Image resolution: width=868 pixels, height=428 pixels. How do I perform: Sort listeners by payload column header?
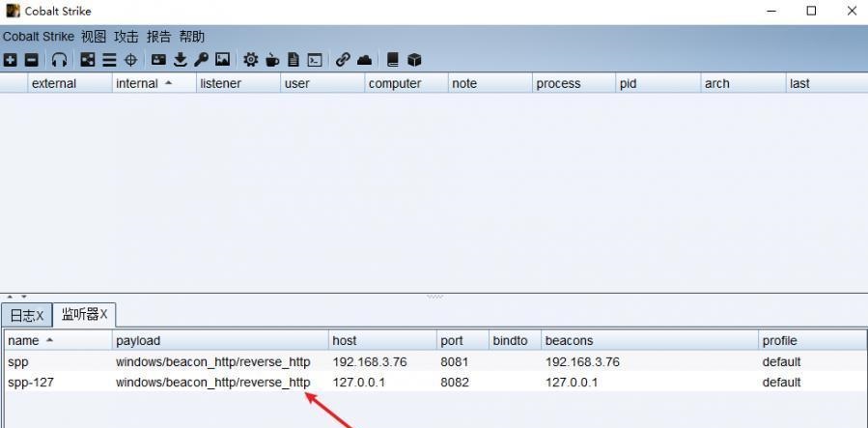(220, 340)
